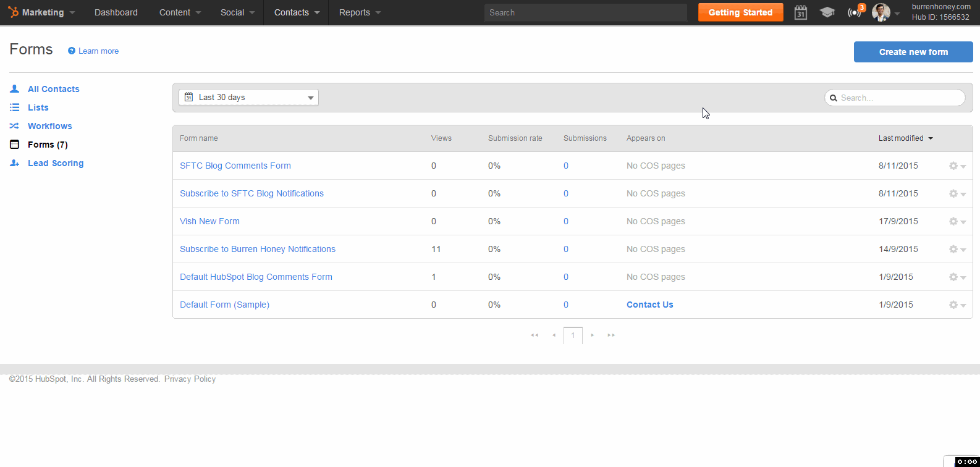Viewport: 980px width, 467px height.
Task: Click Create new form button
Action: 913,52
